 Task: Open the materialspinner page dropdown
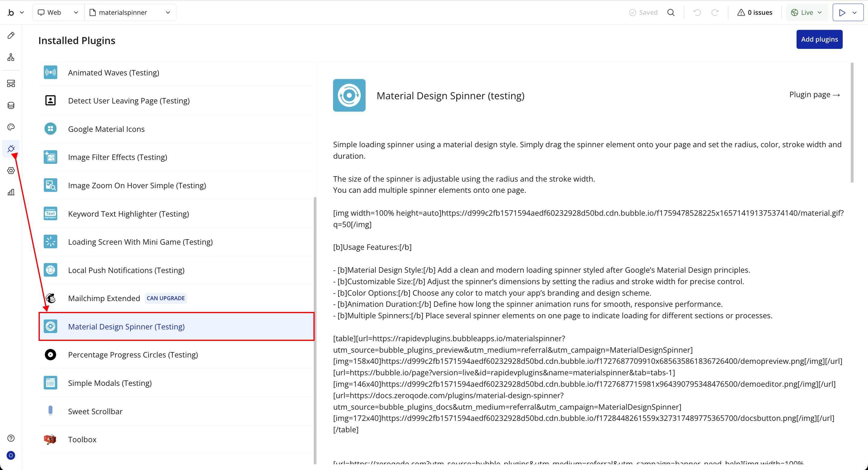(x=130, y=12)
